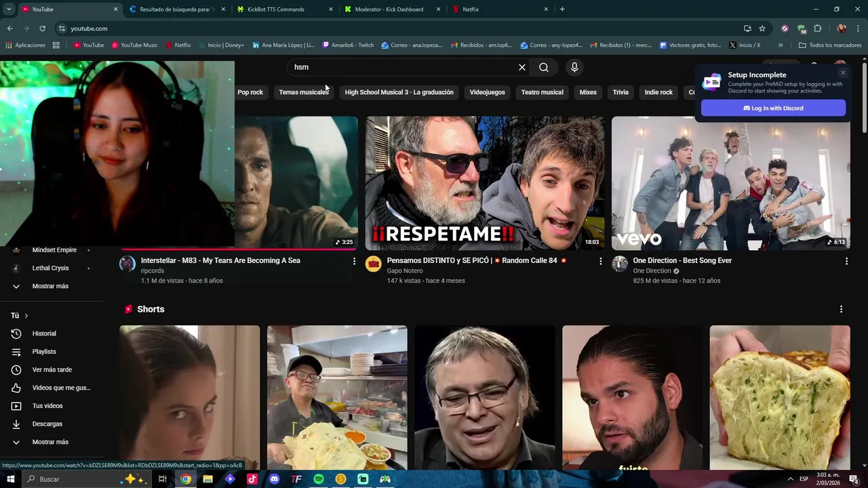Open options menu for Pensamos DISTINTO video

click(600, 261)
